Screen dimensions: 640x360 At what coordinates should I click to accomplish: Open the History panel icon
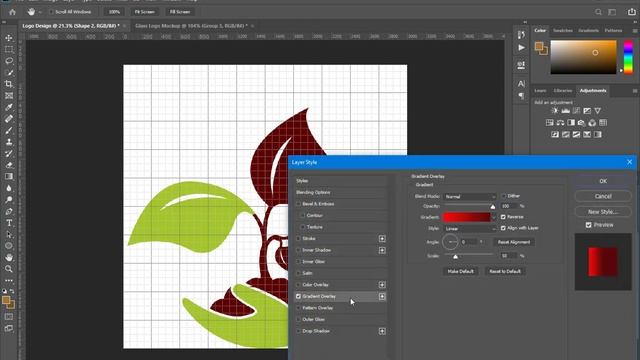click(521, 35)
